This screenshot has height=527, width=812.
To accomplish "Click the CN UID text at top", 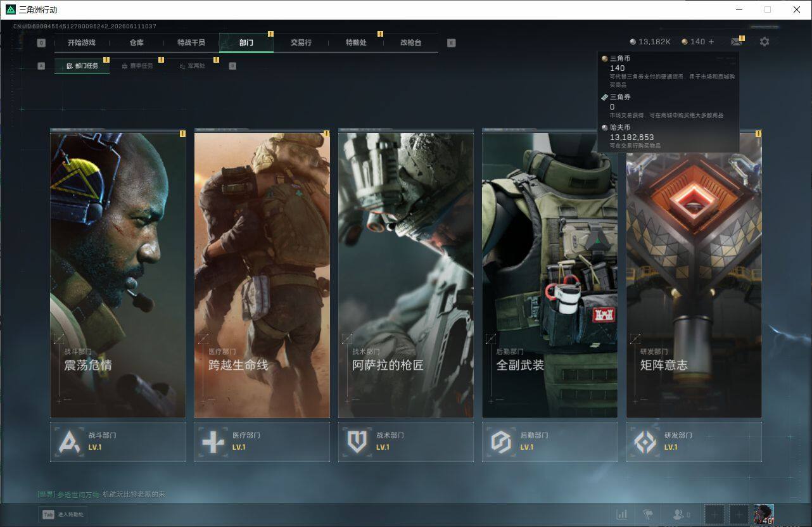I will [85, 27].
